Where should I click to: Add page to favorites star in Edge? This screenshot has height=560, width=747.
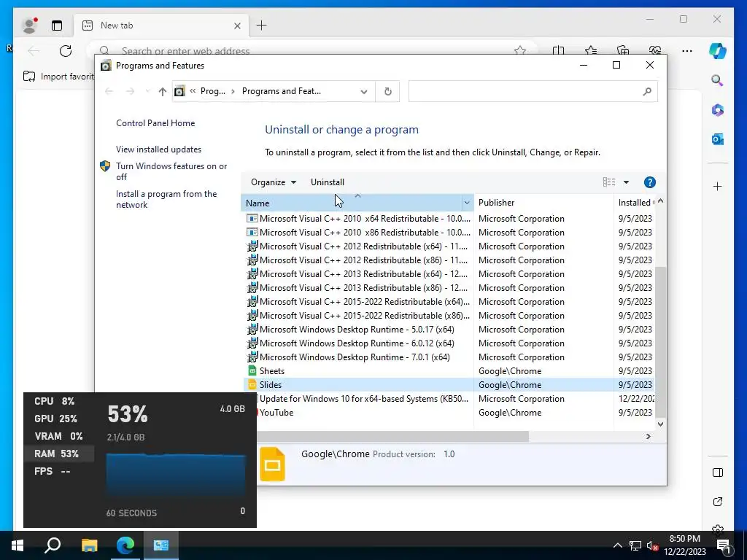tap(519, 50)
